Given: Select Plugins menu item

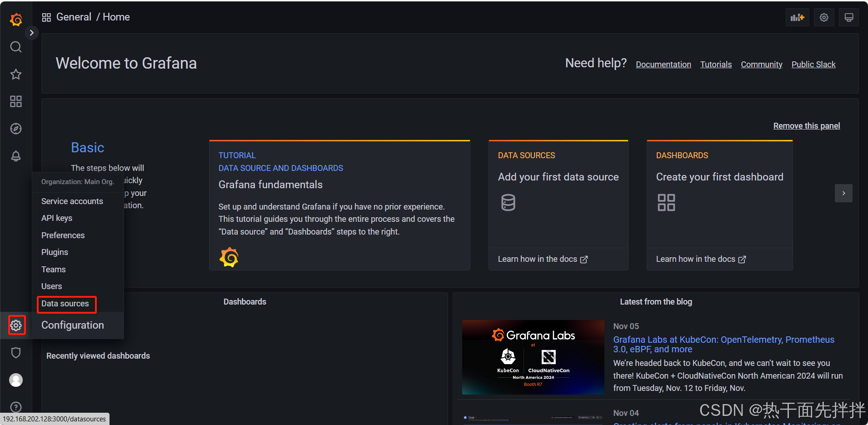Looking at the screenshot, I should coord(55,252).
